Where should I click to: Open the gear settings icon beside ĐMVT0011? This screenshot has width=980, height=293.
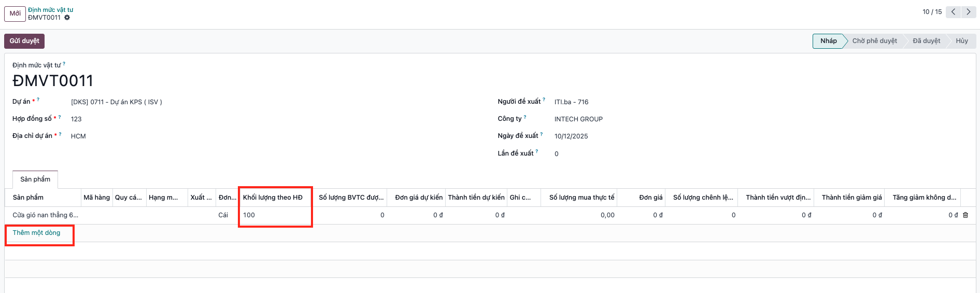click(x=67, y=18)
